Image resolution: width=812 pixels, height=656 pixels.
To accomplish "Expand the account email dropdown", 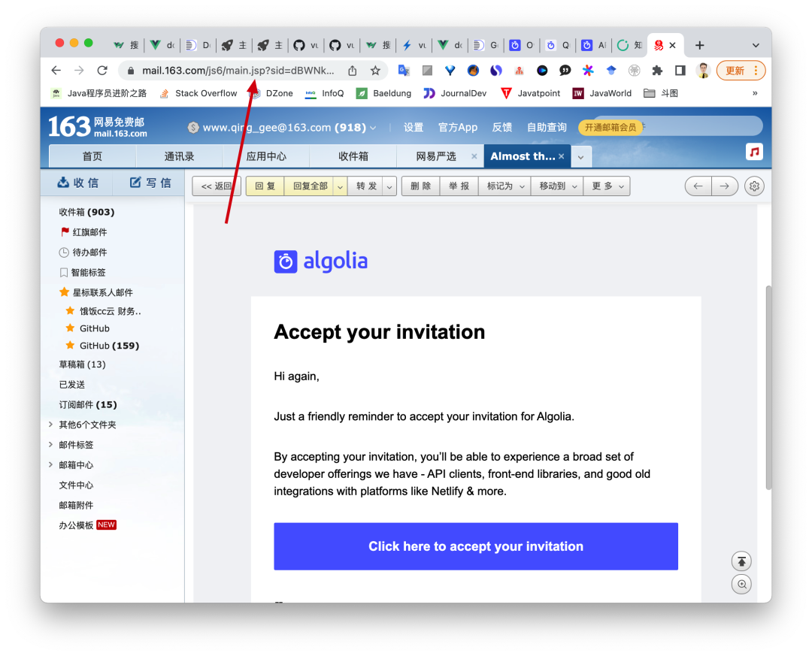I will (x=373, y=128).
